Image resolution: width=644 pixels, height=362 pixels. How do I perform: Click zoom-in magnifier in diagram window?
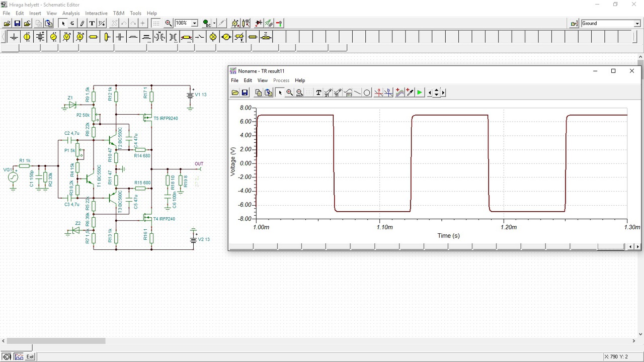pos(289,93)
